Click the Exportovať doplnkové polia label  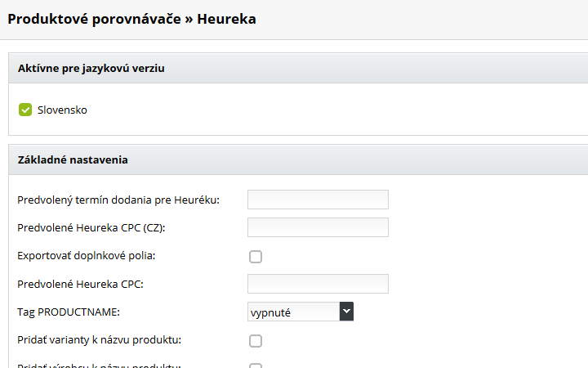[x=87, y=256]
